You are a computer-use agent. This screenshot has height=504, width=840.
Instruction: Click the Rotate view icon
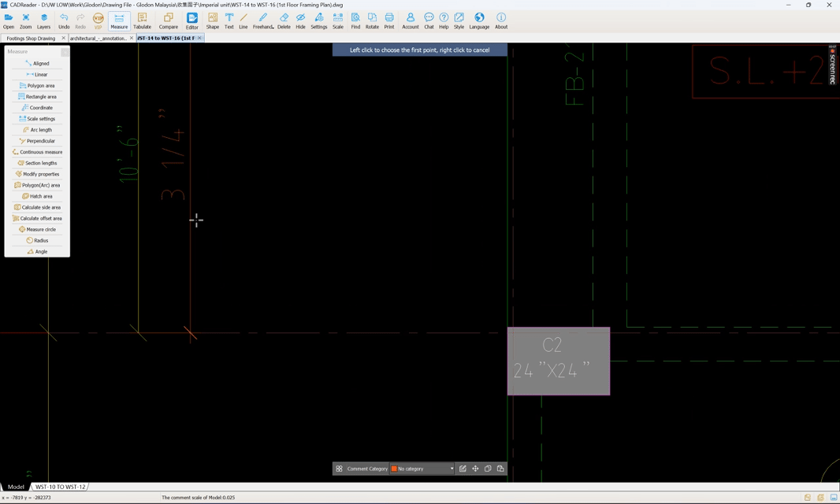tap(372, 20)
